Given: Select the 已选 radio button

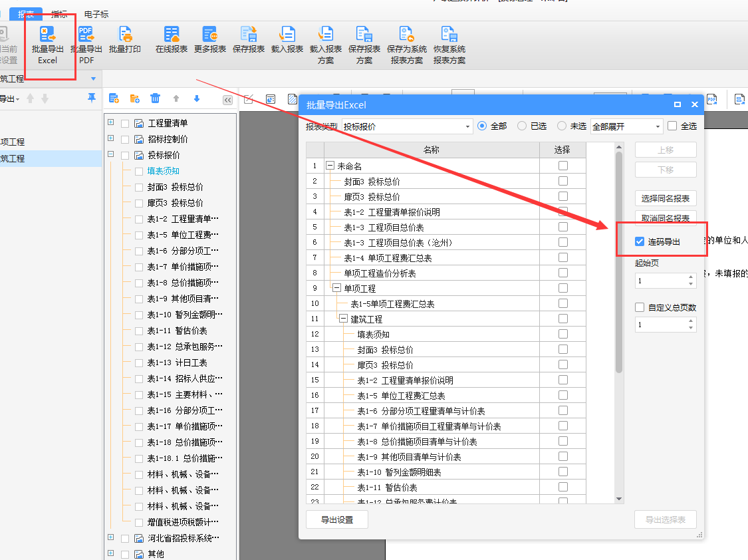Looking at the screenshot, I should click(x=522, y=126).
